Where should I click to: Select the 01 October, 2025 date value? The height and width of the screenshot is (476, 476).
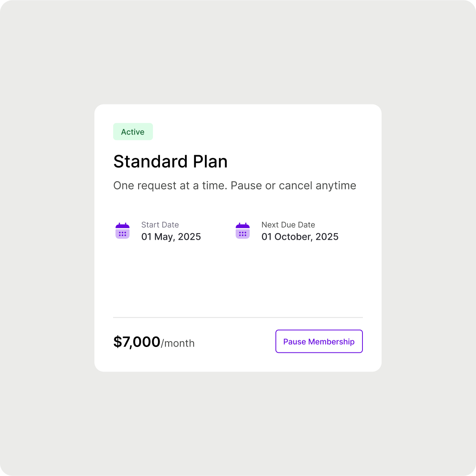pyautogui.click(x=300, y=237)
